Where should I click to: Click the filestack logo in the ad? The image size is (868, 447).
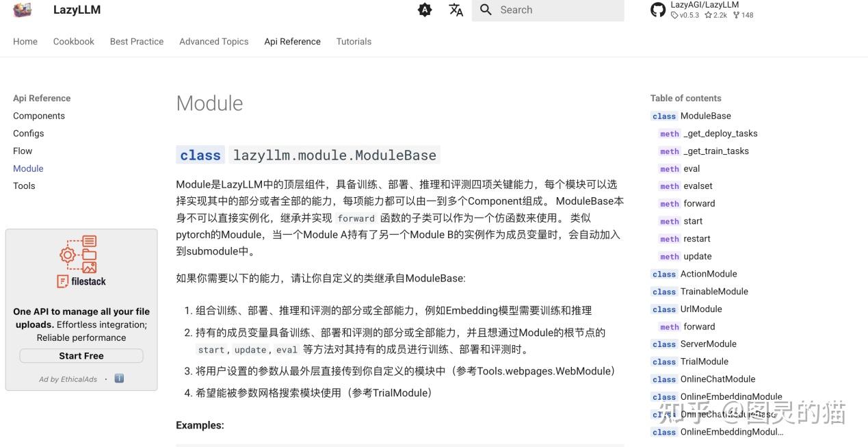[81, 261]
